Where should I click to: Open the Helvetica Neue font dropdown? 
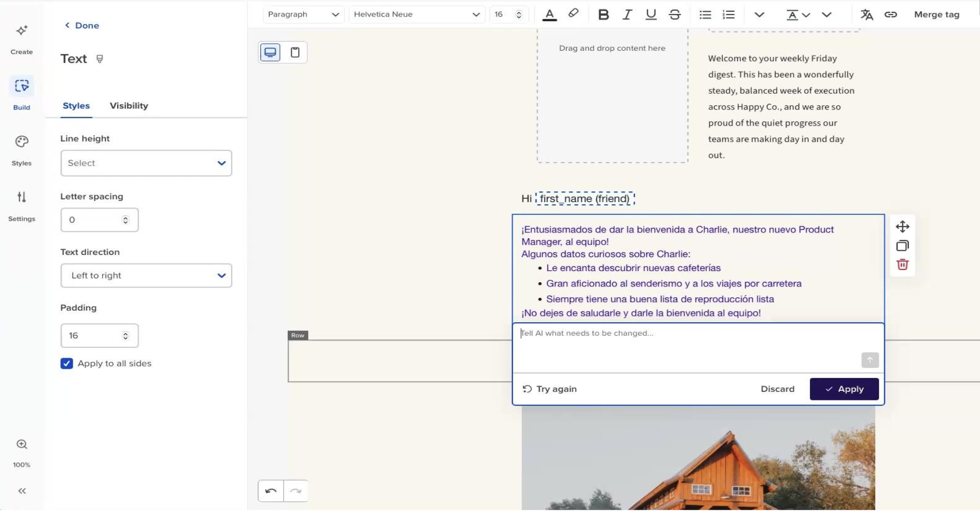pos(417,14)
